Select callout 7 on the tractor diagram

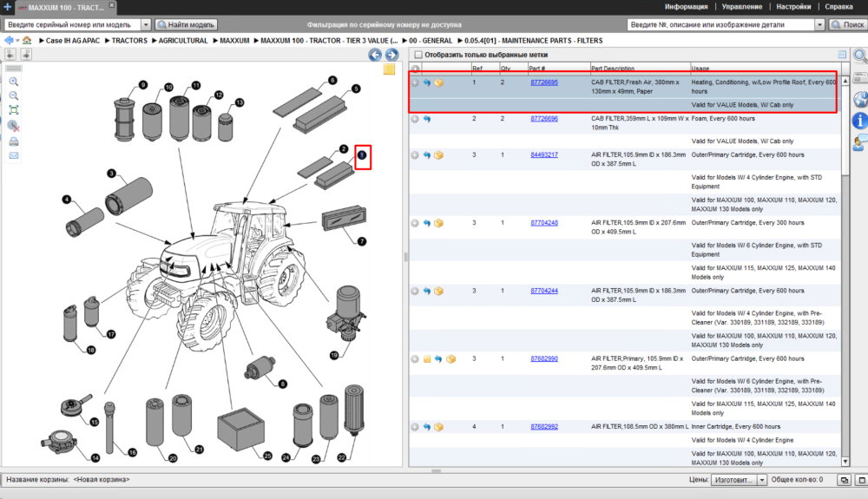(x=361, y=242)
